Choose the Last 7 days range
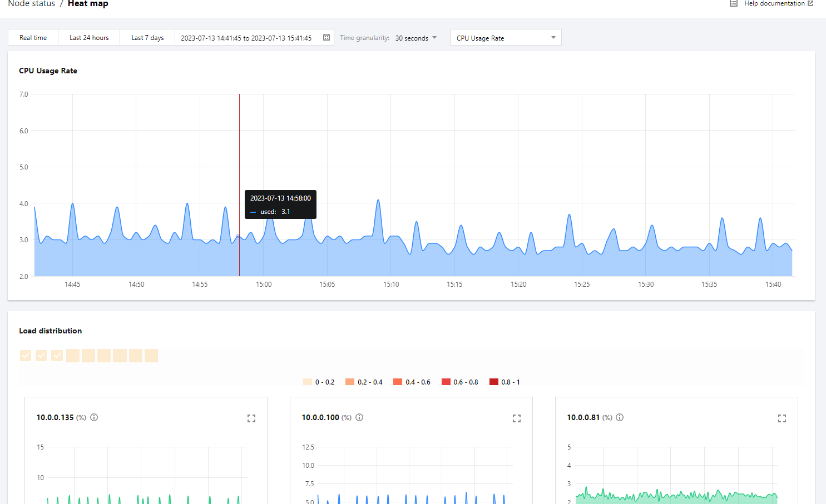This screenshot has width=826, height=504. [x=147, y=38]
